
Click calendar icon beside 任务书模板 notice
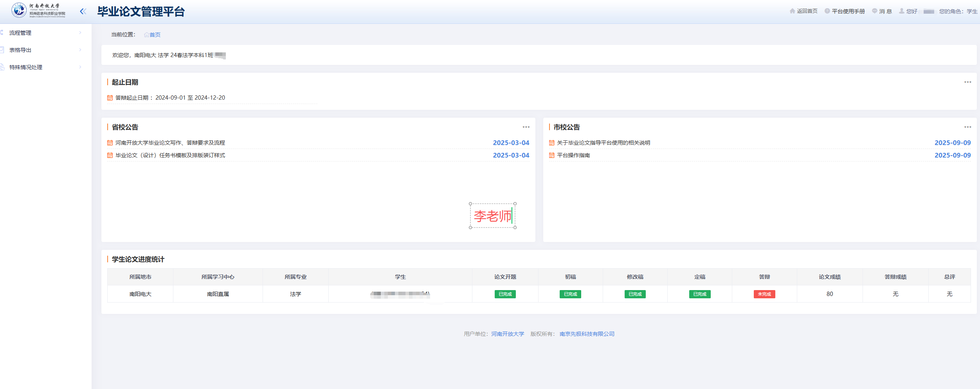coord(110,155)
